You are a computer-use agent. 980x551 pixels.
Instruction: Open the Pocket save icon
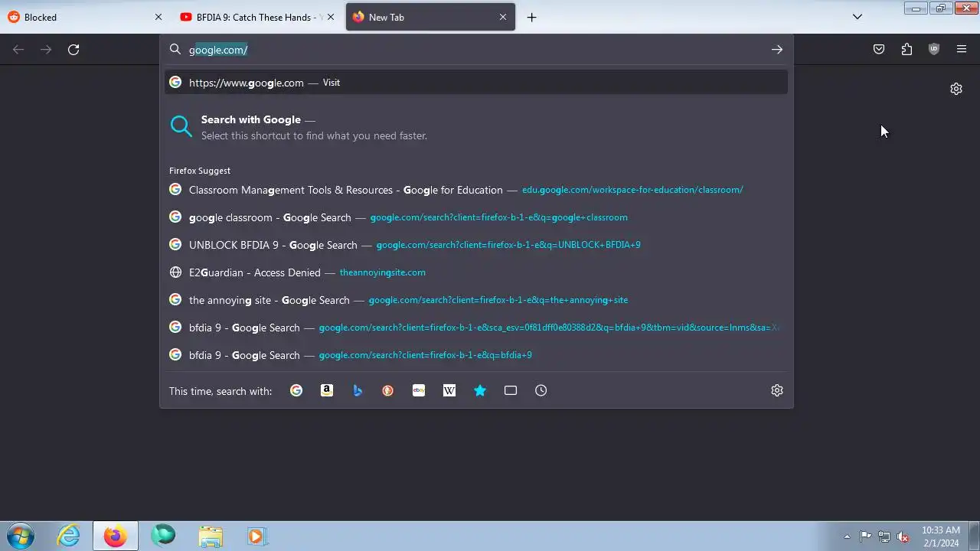[879, 50]
